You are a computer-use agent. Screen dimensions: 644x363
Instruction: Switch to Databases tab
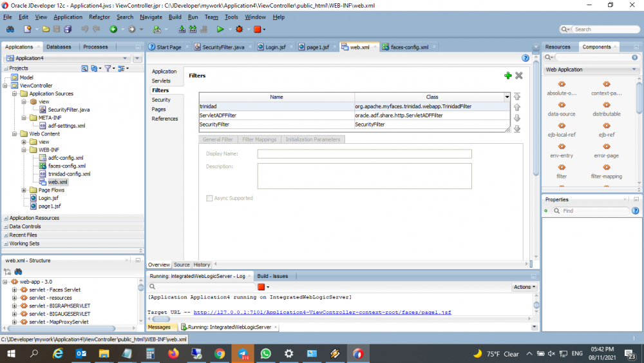[x=59, y=47]
